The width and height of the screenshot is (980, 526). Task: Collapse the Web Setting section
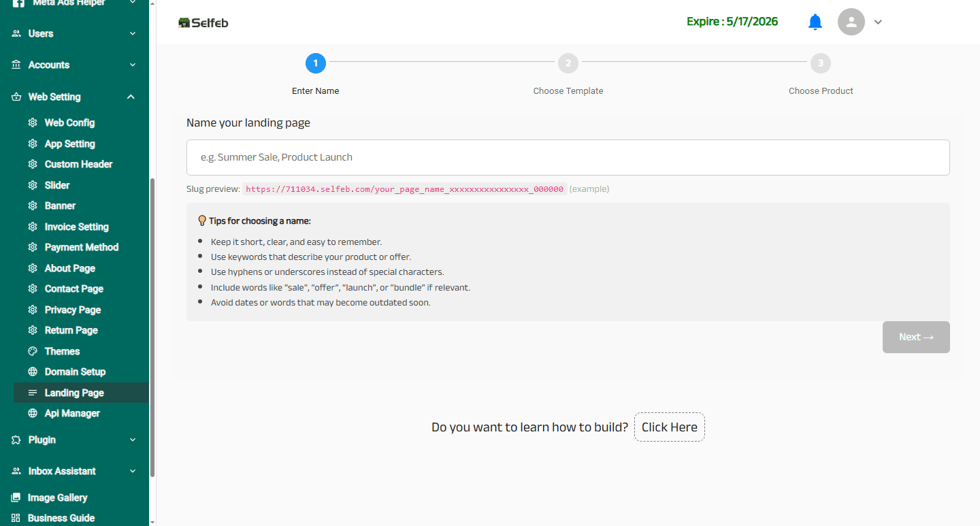pyautogui.click(x=131, y=97)
